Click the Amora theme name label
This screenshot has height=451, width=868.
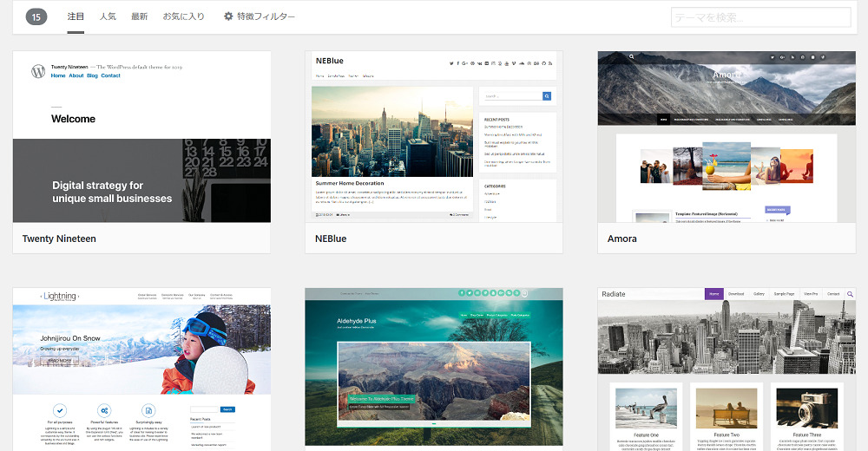point(622,239)
